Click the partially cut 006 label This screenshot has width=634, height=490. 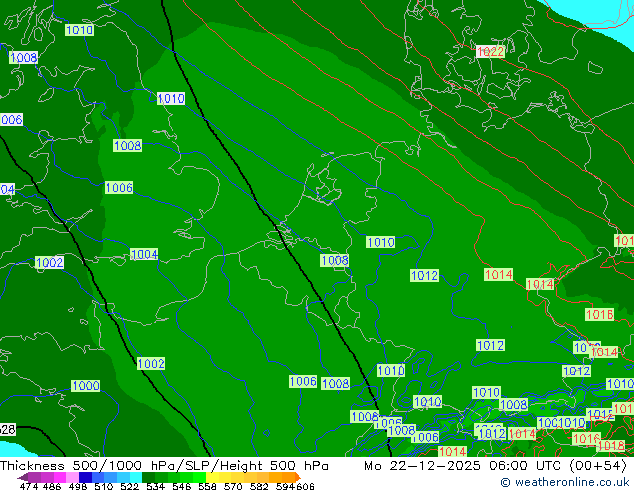click(11, 120)
